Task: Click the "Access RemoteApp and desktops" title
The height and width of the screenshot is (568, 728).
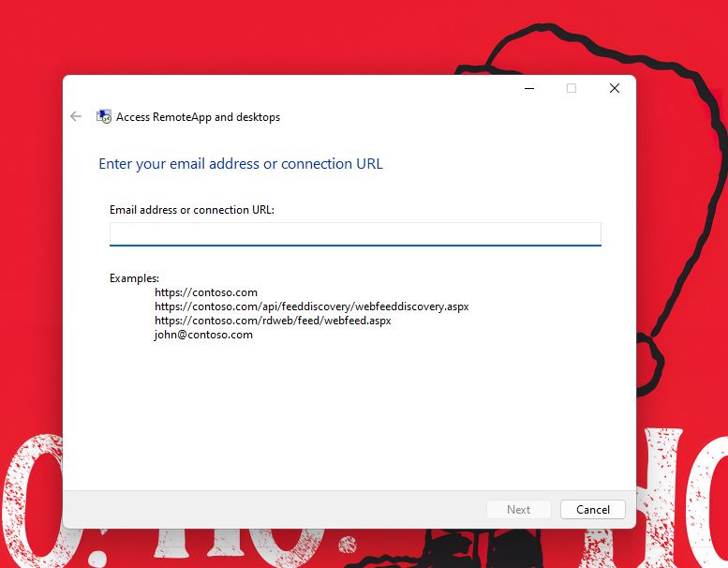Action: pyautogui.click(x=198, y=117)
